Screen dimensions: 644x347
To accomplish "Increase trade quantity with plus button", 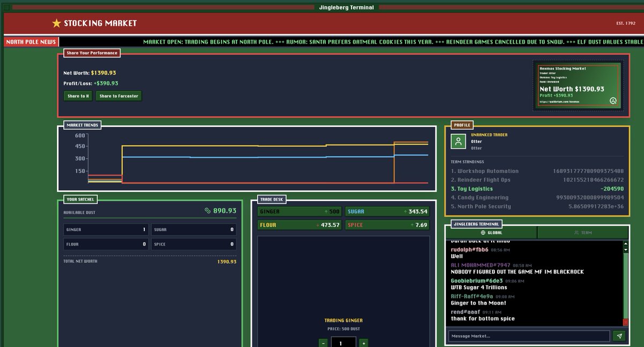I will point(363,343).
